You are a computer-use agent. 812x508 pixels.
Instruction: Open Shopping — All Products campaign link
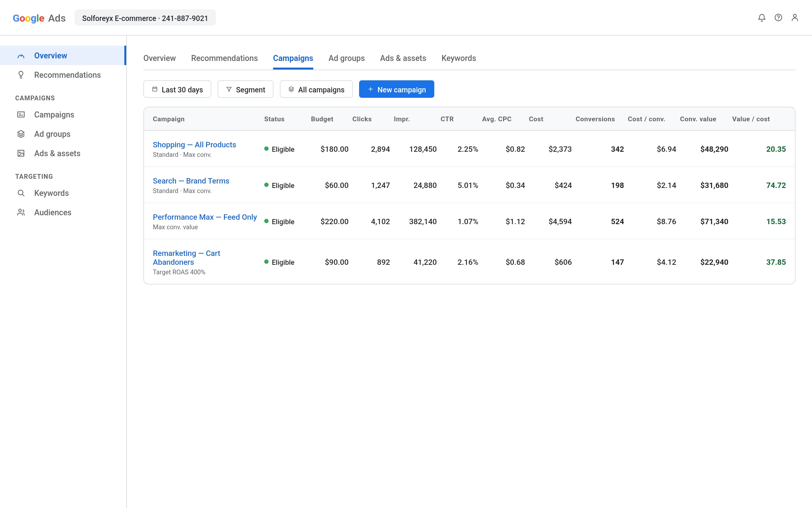click(x=194, y=145)
